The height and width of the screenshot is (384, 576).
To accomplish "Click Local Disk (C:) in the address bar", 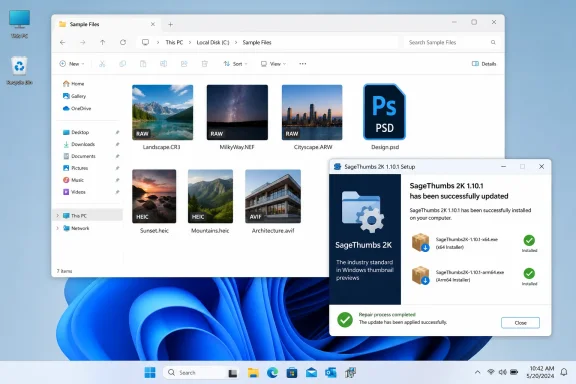I will click(x=213, y=43).
